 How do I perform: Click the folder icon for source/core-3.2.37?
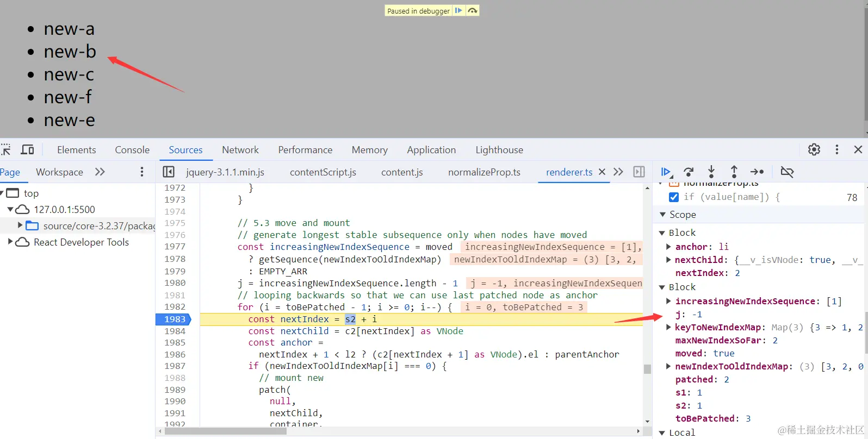(32, 225)
